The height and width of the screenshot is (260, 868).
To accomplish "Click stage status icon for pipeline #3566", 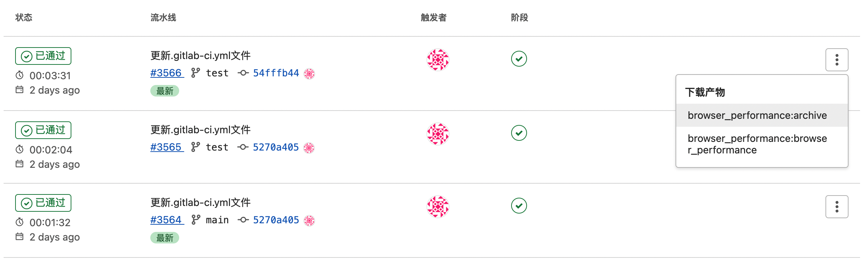I will coord(519,59).
